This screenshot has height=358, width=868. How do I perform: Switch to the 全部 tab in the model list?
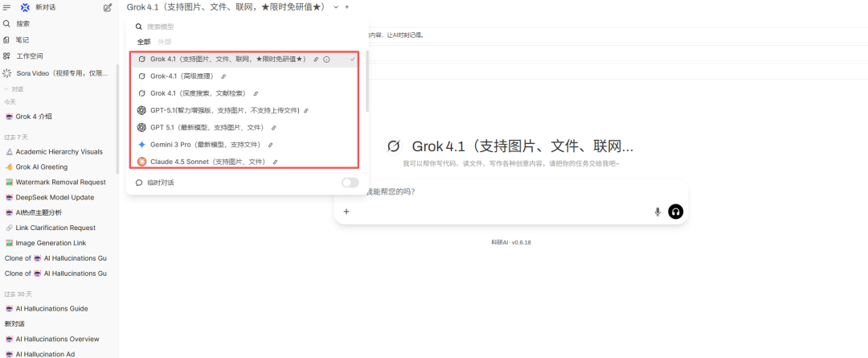point(143,42)
